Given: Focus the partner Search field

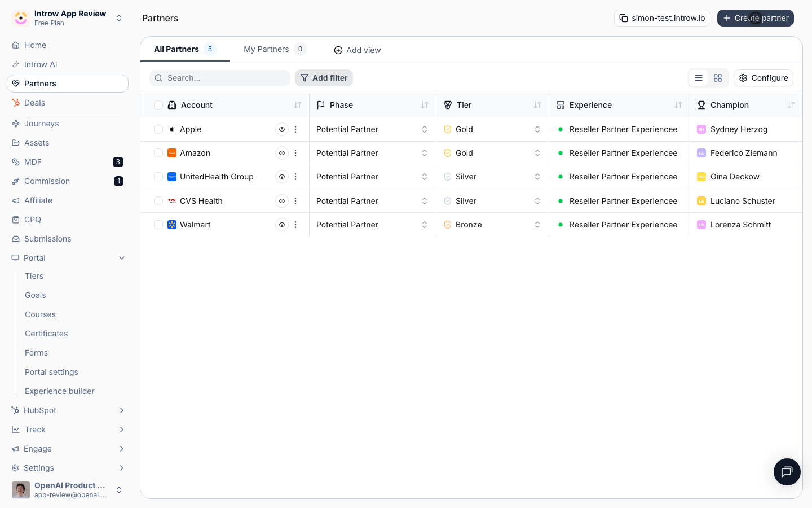Looking at the screenshot, I should coord(220,78).
